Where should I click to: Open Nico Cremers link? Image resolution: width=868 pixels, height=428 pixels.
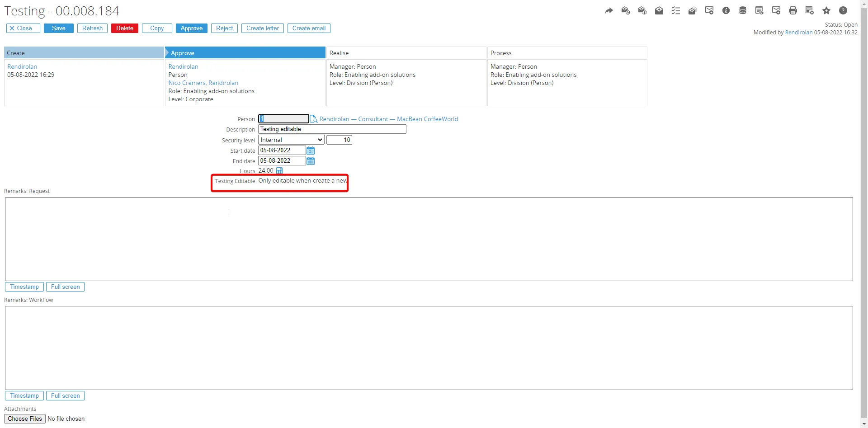(x=187, y=83)
